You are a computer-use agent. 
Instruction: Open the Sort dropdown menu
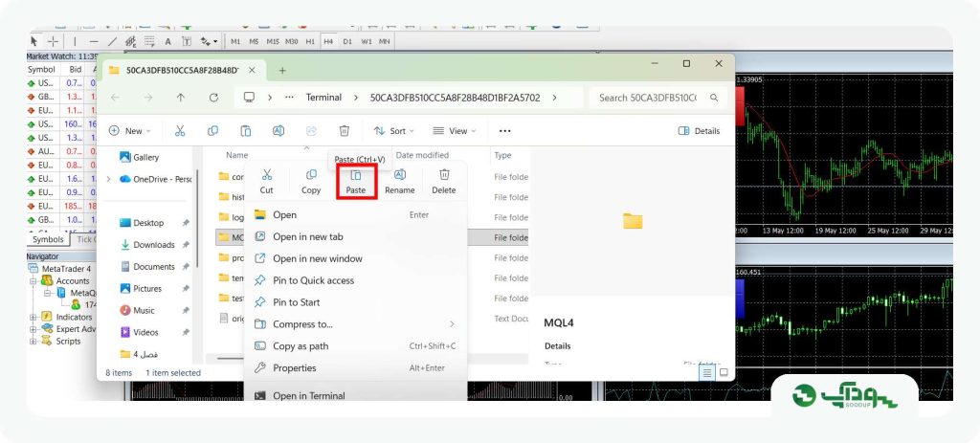pyautogui.click(x=393, y=130)
